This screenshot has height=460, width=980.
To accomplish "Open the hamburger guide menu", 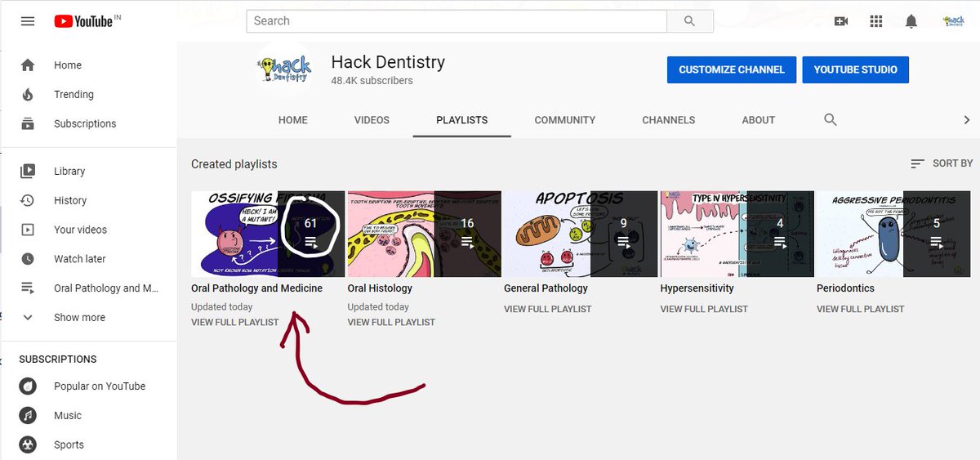I will pos(28,21).
